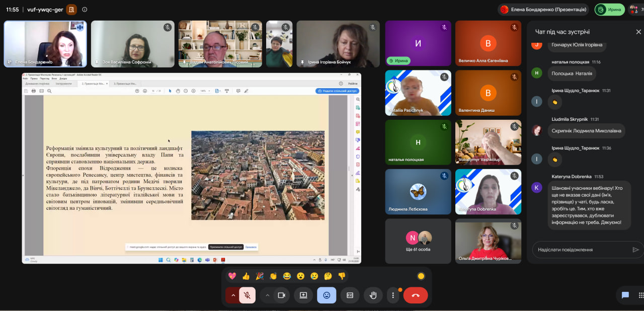This screenshot has width=644, height=311.
Task: Send the clapping hands reaction
Action: pos(273,276)
